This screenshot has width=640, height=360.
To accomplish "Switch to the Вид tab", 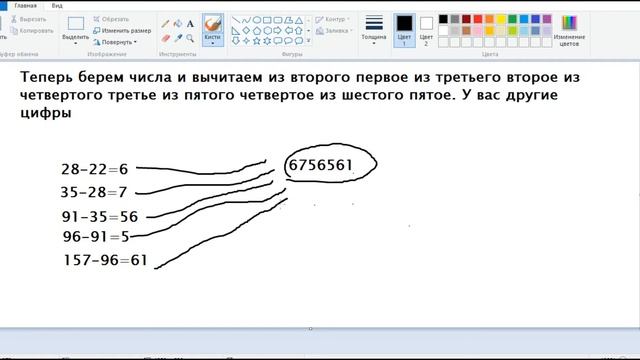I will (57, 6).
